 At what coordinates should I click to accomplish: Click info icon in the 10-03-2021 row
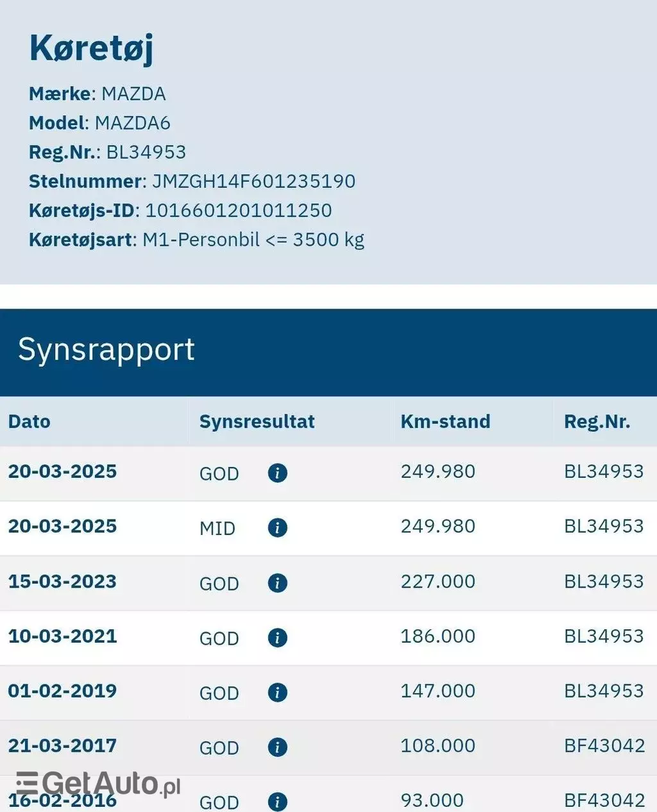point(277,638)
